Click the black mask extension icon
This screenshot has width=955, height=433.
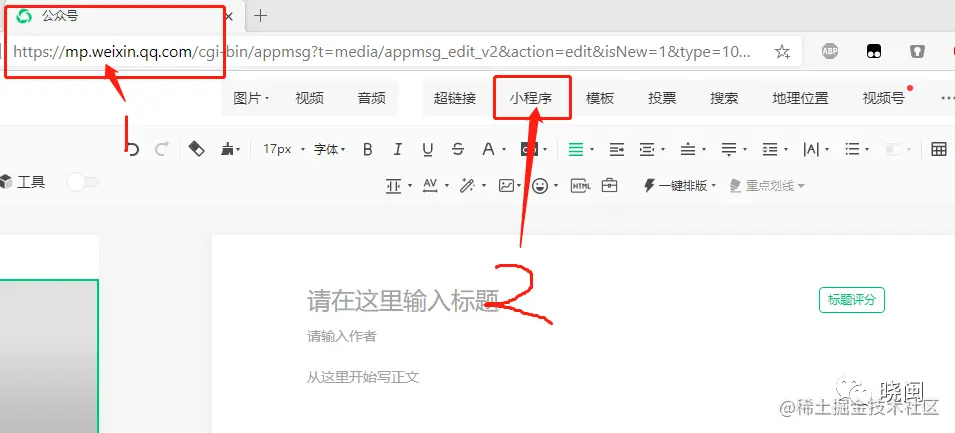click(x=874, y=51)
